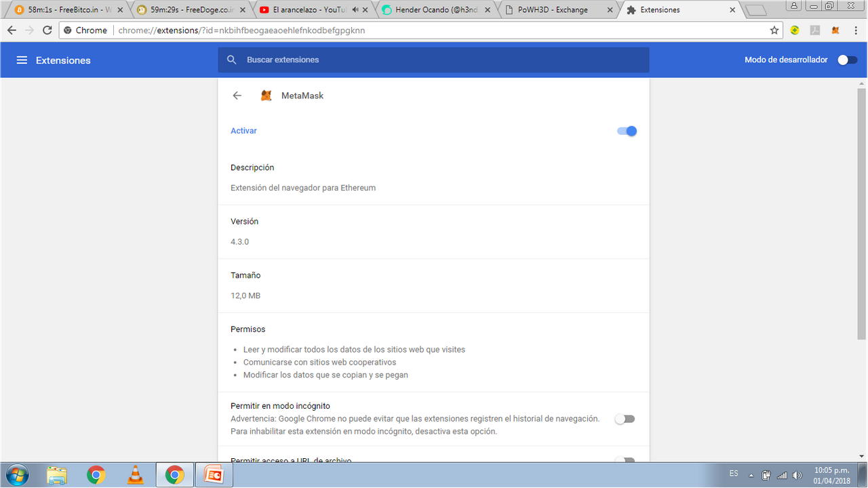The height and width of the screenshot is (488, 868).
Task: Click the search magnifier icon
Action: 232,60
